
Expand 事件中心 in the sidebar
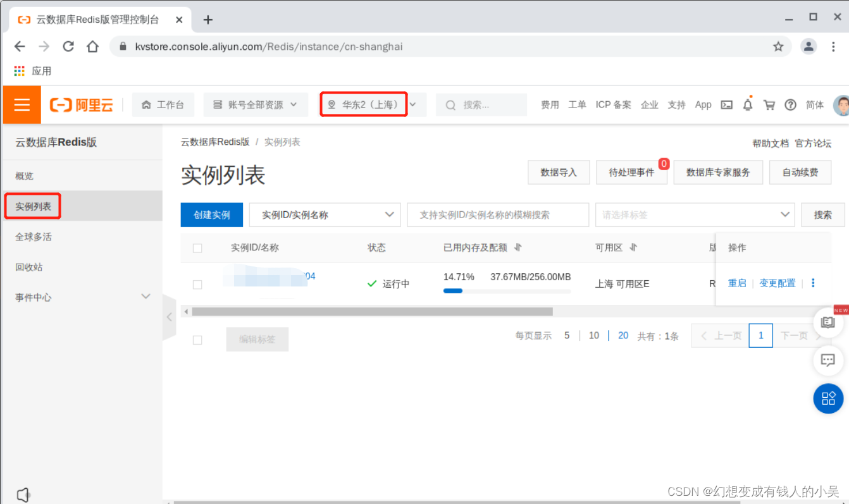[82, 297]
